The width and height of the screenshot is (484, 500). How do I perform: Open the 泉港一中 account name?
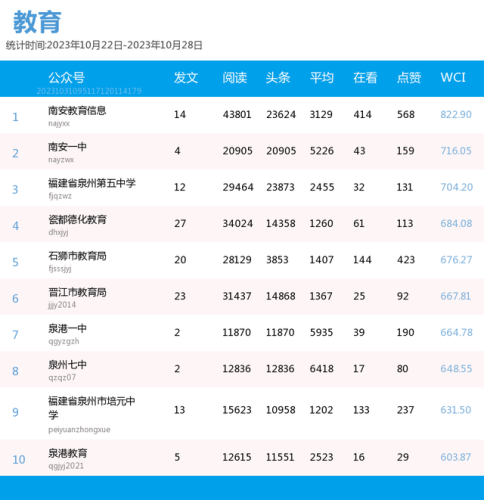(67, 328)
